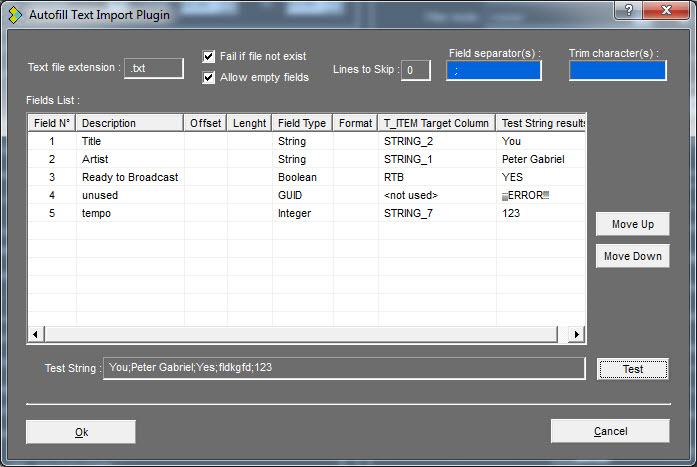This screenshot has width=697, height=467.
Task: Click the Autofill plugin title bar icon
Action: click(15, 14)
